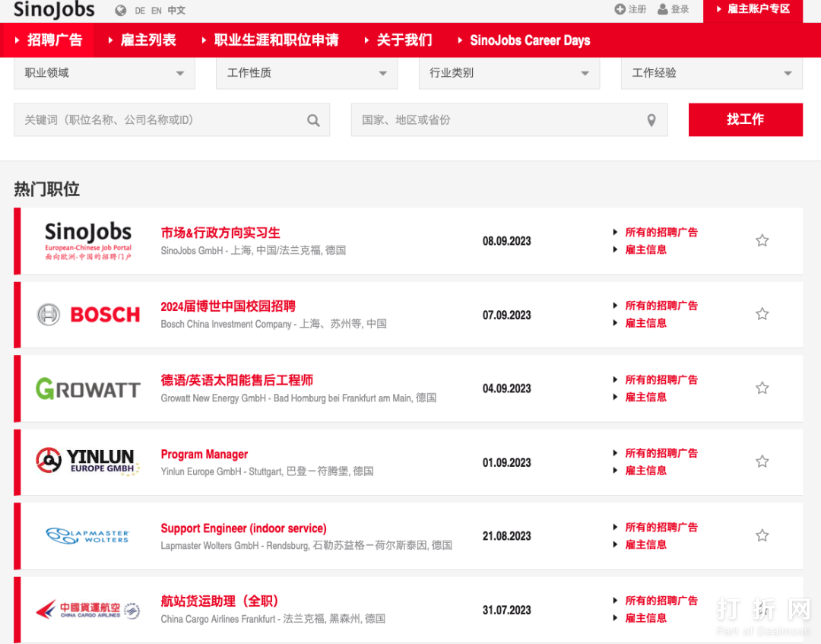Image resolution: width=821 pixels, height=644 pixels.
Task: Click the SinoJobs logo in header
Action: pyautogui.click(x=54, y=10)
